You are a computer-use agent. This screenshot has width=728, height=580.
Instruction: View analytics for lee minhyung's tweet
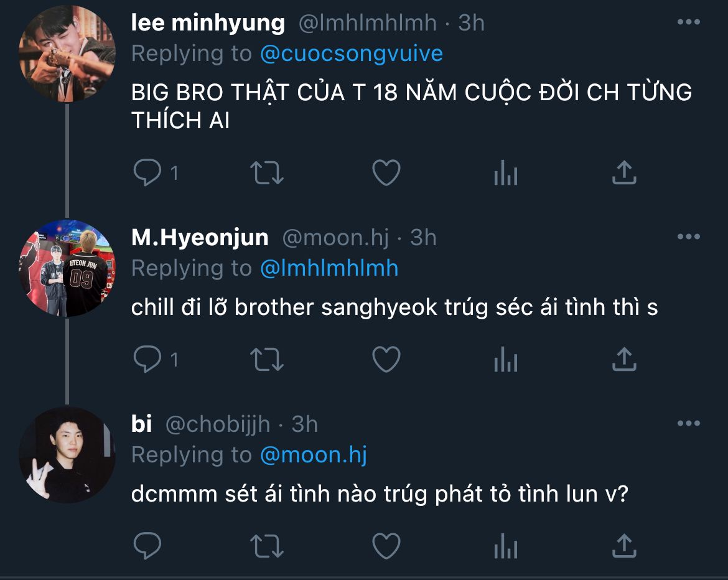pyautogui.click(x=505, y=173)
